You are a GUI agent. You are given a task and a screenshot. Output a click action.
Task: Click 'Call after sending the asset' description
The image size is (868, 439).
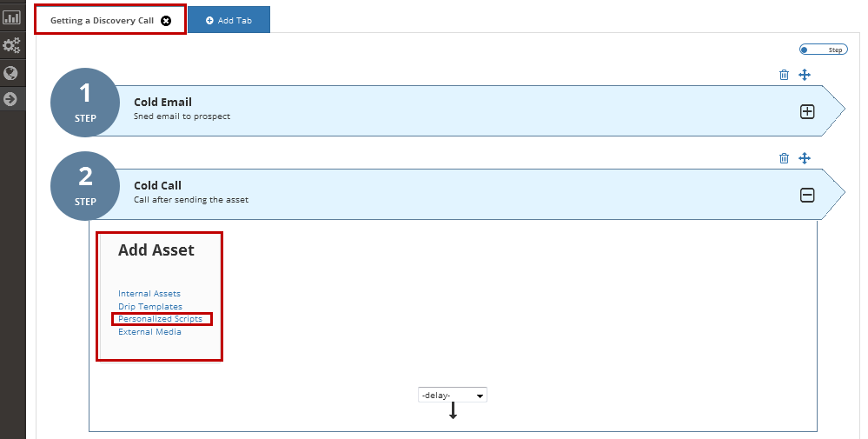[x=191, y=200]
